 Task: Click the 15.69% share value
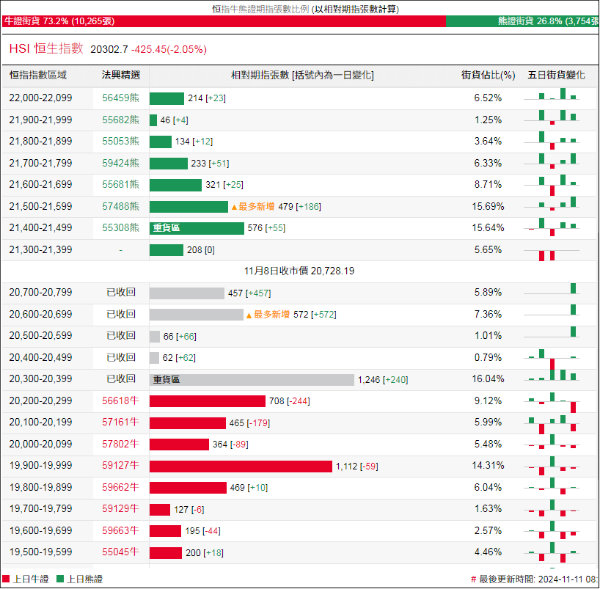pyautogui.click(x=488, y=207)
